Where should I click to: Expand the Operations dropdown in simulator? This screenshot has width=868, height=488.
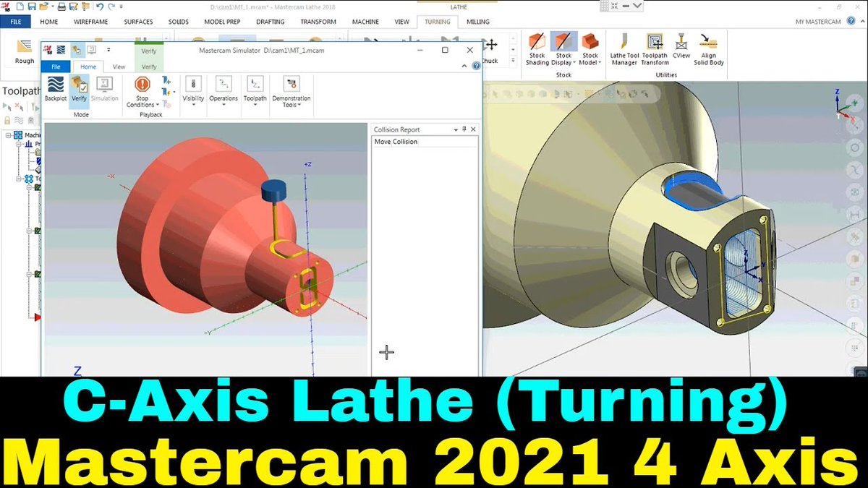[x=224, y=91]
